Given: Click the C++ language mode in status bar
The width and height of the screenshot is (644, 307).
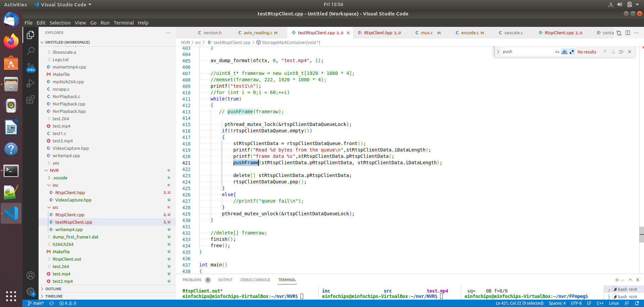Looking at the screenshot, I should pyautogui.click(x=600, y=303).
